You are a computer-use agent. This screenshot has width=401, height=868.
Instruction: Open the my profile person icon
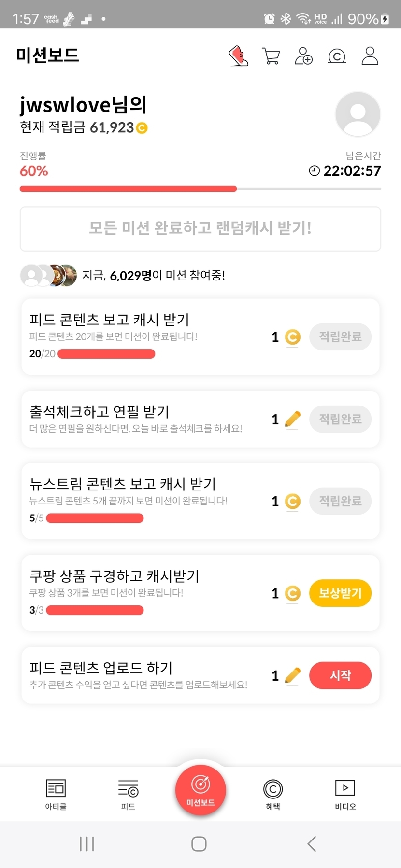click(x=370, y=56)
